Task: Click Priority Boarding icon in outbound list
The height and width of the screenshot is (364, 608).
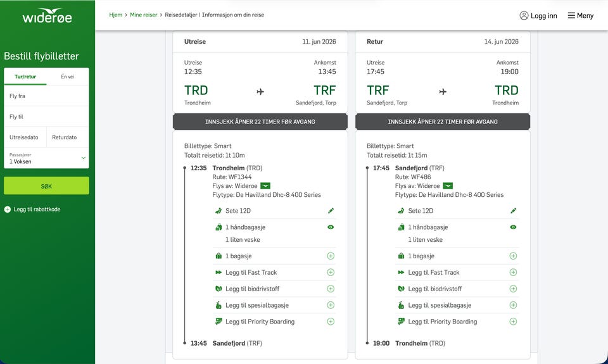Action: click(x=218, y=322)
